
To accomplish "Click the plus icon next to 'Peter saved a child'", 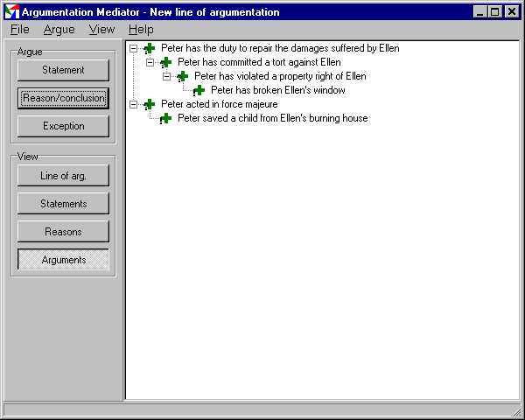I will tap(165, 118).
